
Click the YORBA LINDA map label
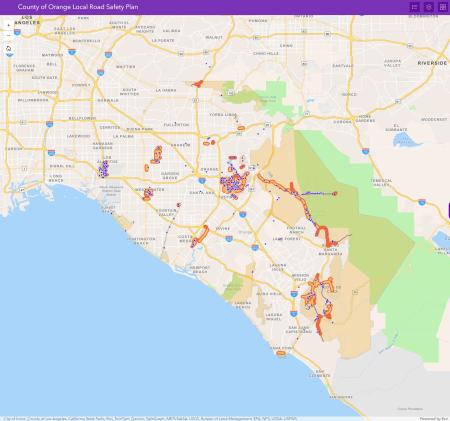pyautogui.click(x=223, y=115)
